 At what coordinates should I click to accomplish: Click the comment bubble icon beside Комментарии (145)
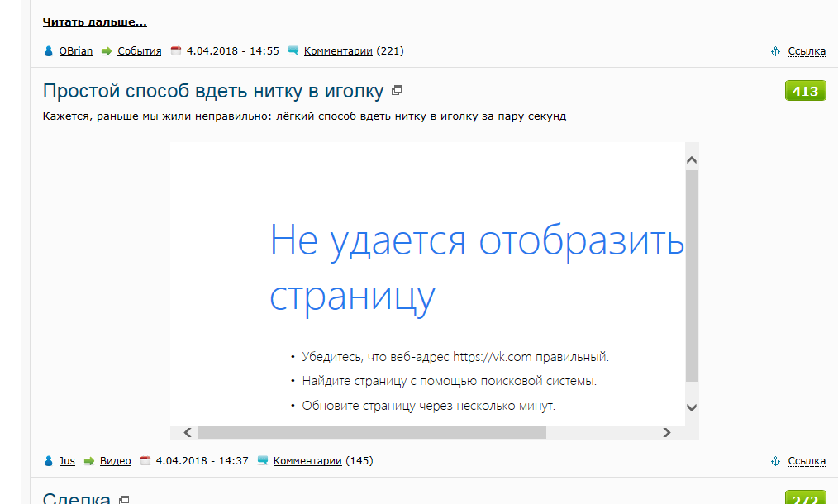coord(263,460)
